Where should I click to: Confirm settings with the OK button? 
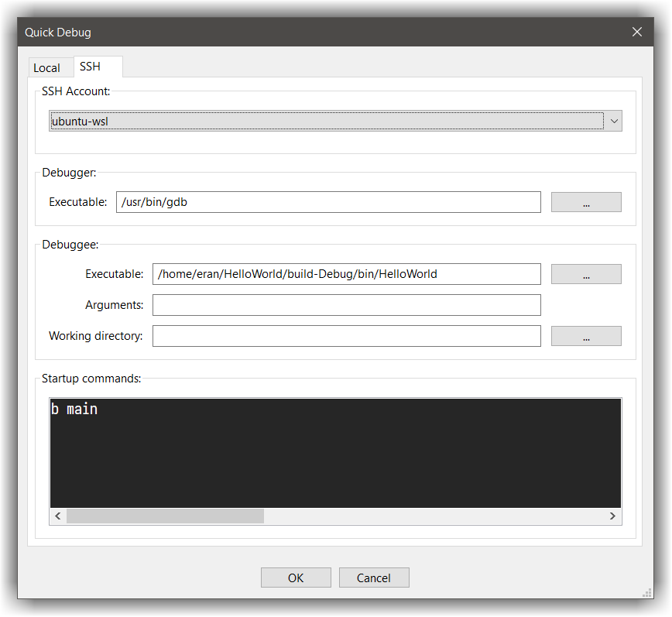coord(296,578)
